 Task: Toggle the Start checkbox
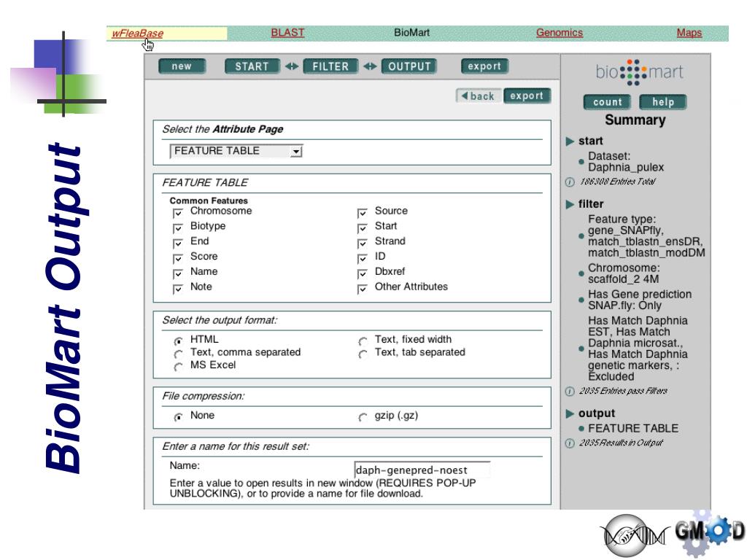point(363,227)
